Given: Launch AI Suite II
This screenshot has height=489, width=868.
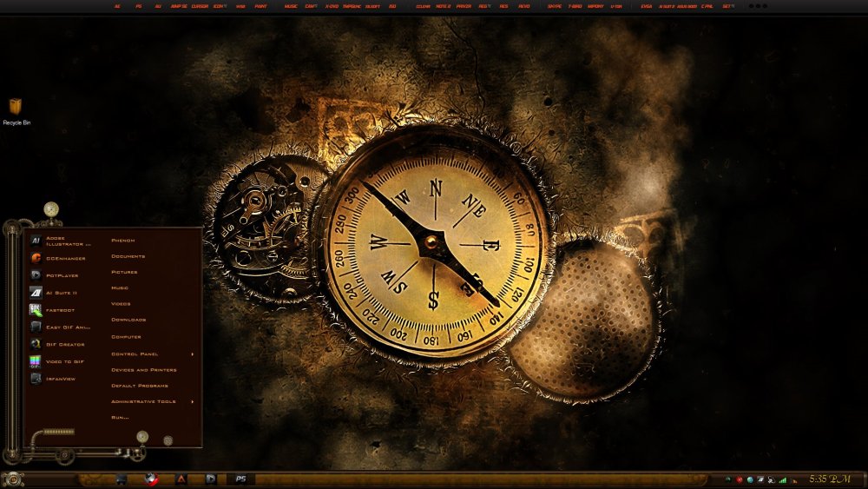Looking at the screenshot, I should 61,293.
